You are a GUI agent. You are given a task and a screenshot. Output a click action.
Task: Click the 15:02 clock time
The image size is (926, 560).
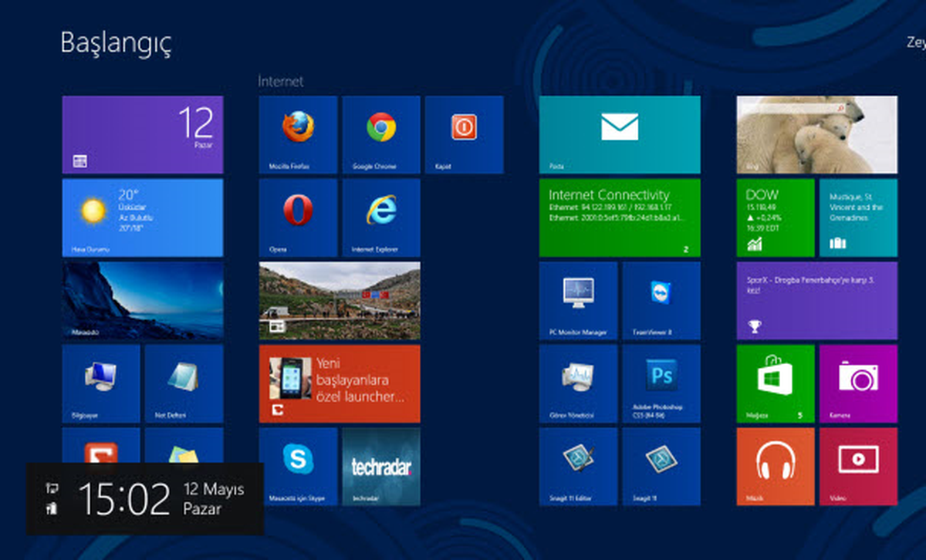(123, 499)
